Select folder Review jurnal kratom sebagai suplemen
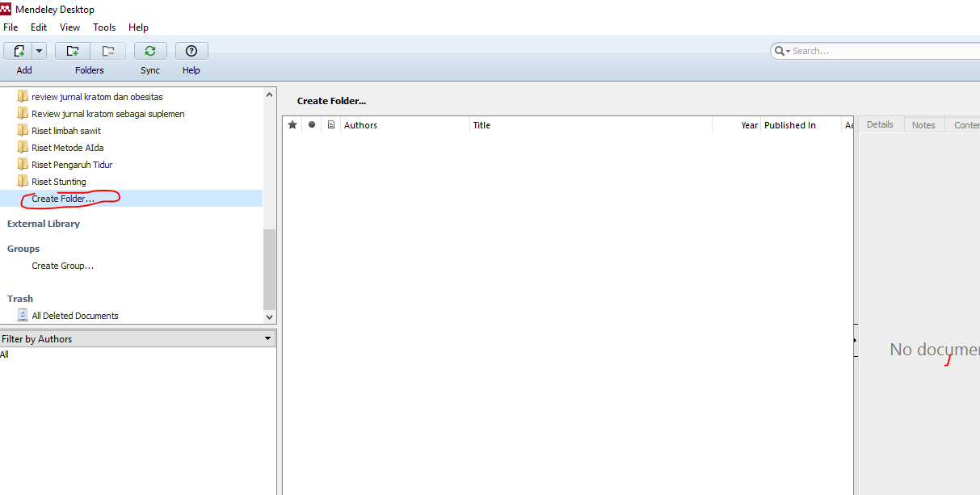 click(108, 114)
